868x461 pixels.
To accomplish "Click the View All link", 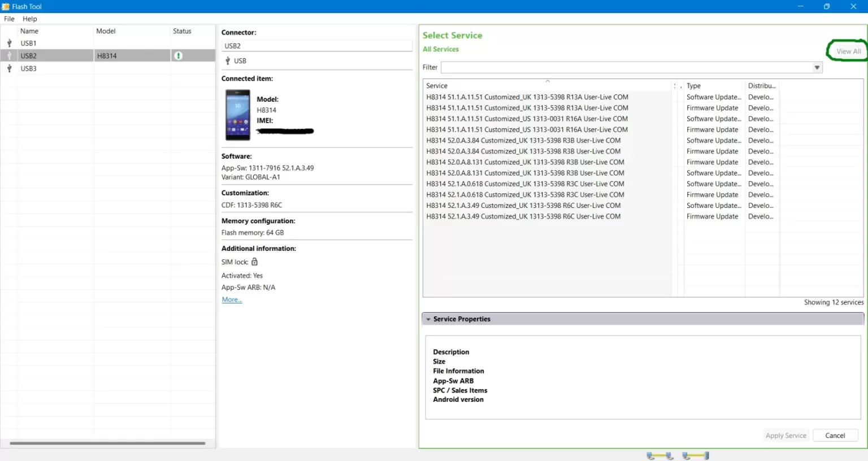I will pos(848,51).
